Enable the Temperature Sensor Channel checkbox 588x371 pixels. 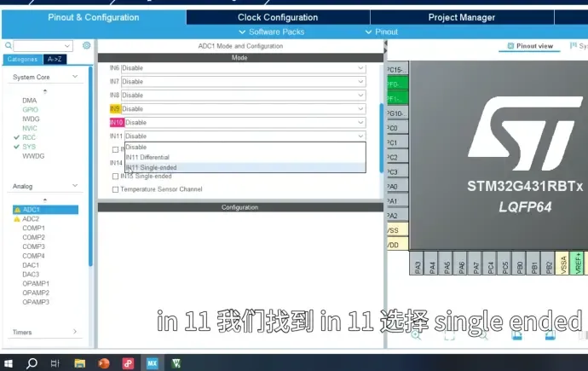116,189
